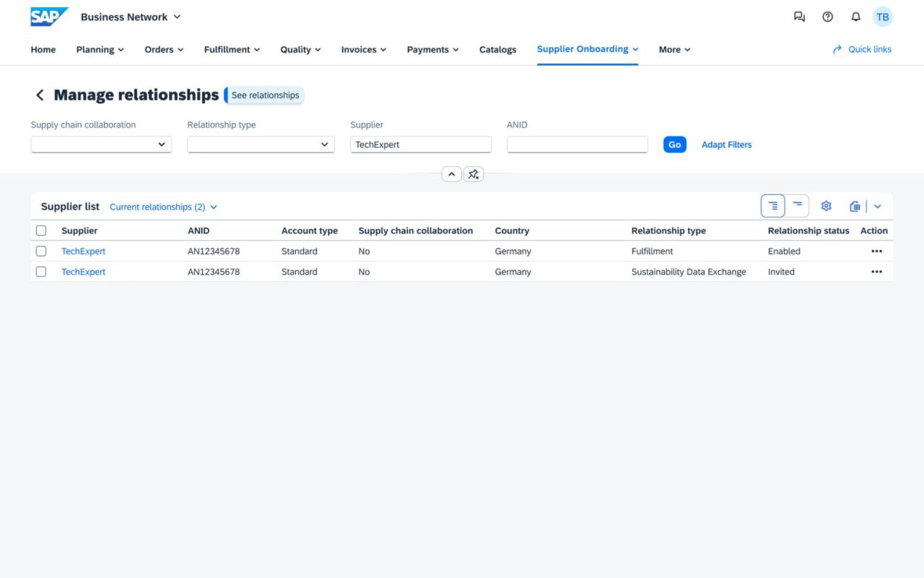Image resolution: width=924 pixels, height=578 pixels.
Task: Click the Sustainability Data Exchange cell
Action: coord(689,272)
